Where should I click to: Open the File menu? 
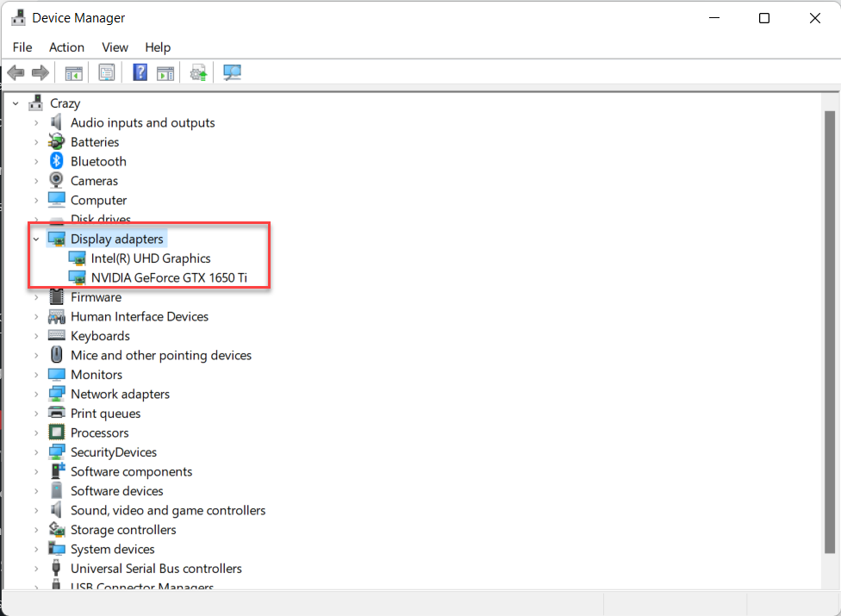coord(22,47)
